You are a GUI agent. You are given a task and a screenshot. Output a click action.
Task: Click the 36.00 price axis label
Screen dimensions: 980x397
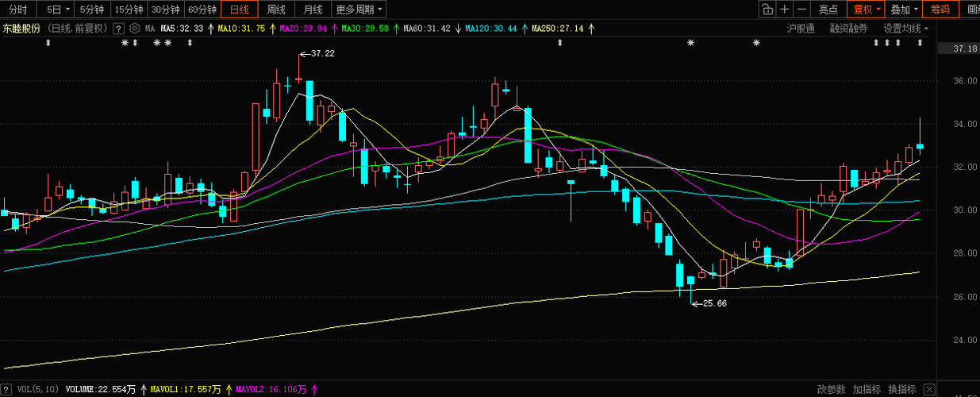tap(965, 81)
